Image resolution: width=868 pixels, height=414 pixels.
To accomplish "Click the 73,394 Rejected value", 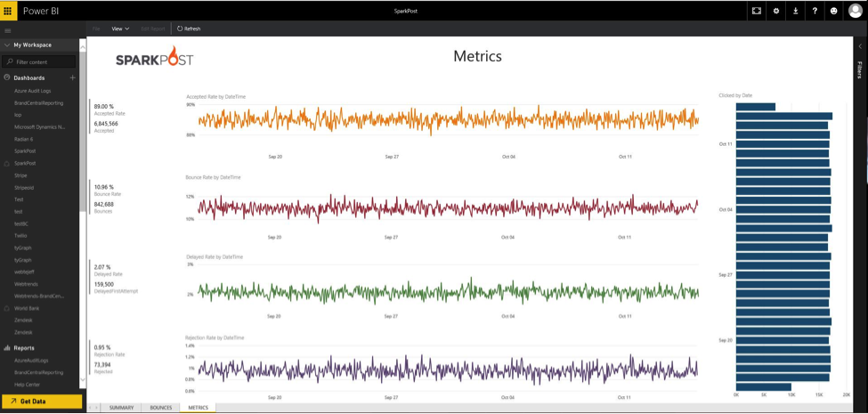I will (102, 365).
